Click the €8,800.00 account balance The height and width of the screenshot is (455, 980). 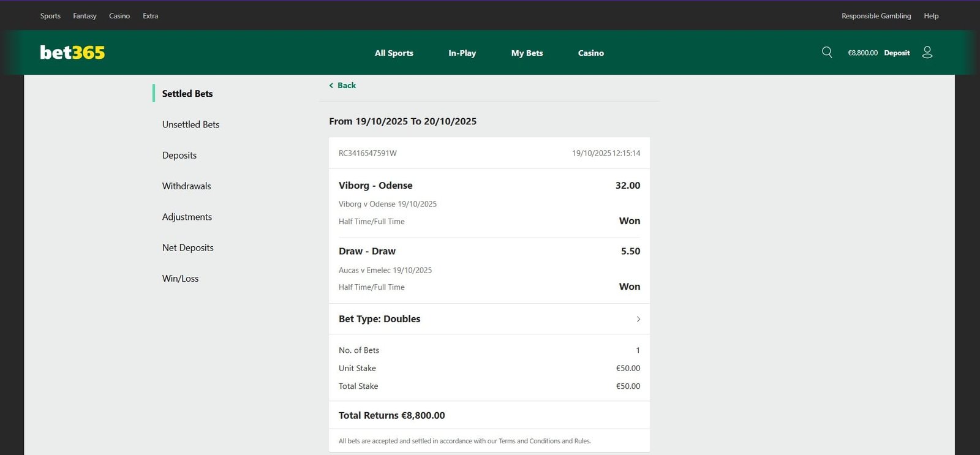862,53
